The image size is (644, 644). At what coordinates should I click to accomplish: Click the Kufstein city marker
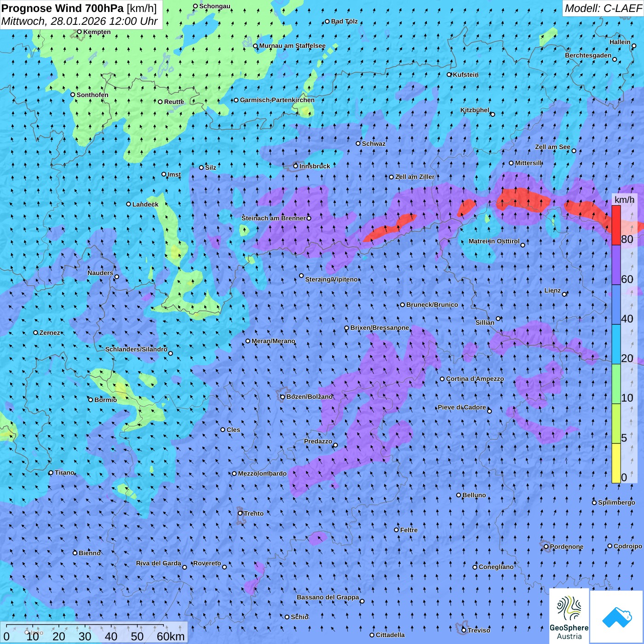pos(449,75)
